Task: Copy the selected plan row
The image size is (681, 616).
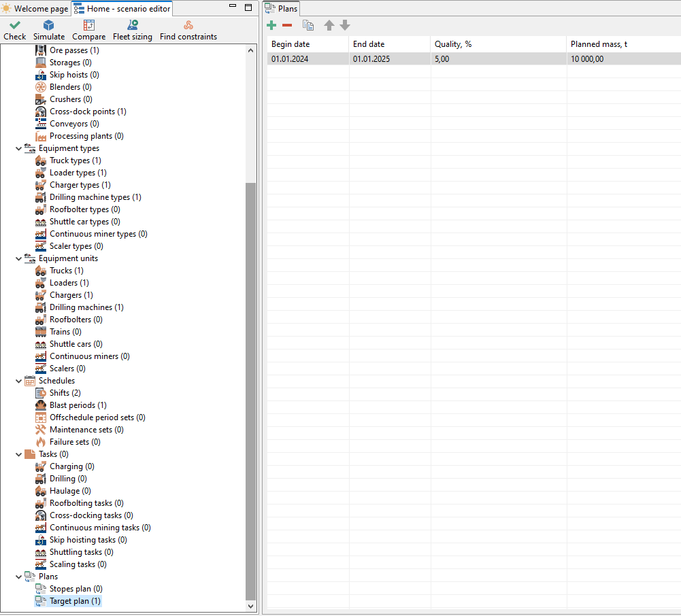Action: (x=308, y=25)
